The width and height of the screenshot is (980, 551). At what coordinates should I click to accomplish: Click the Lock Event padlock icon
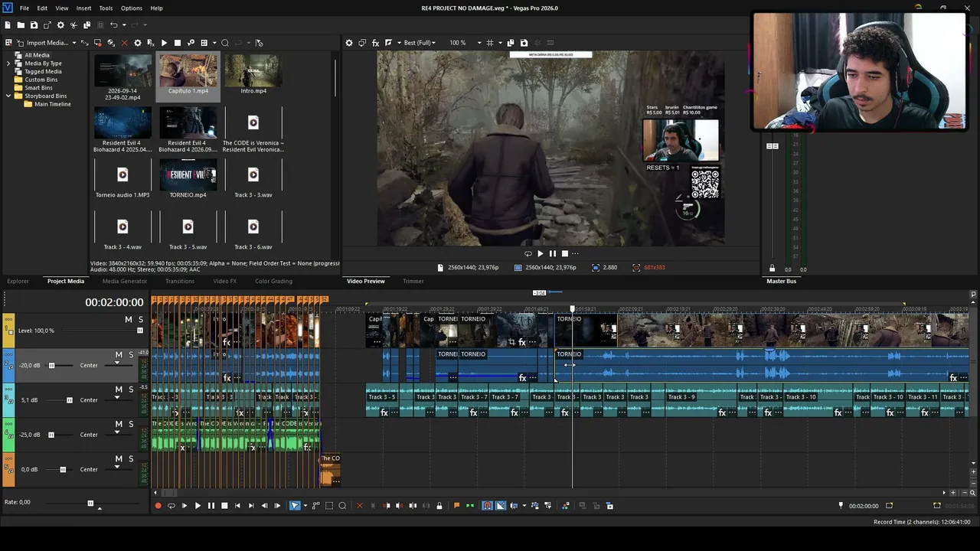pos(439,506)
